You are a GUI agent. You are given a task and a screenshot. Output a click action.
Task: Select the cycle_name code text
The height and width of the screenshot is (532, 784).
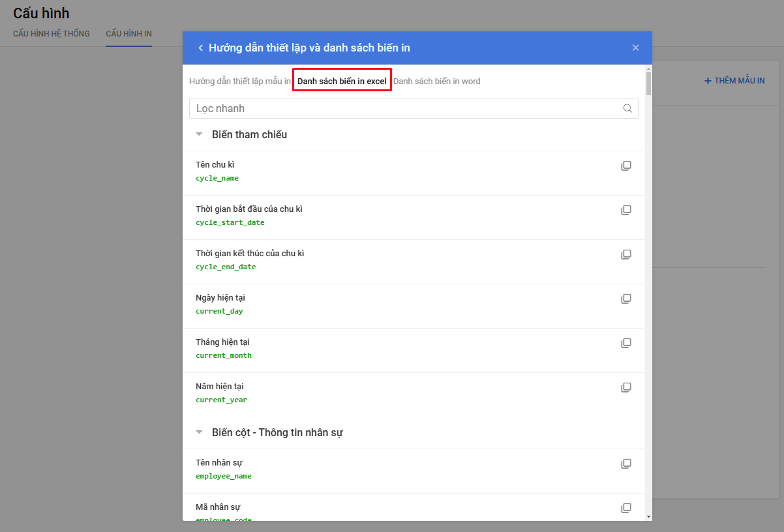coord(217,178)
